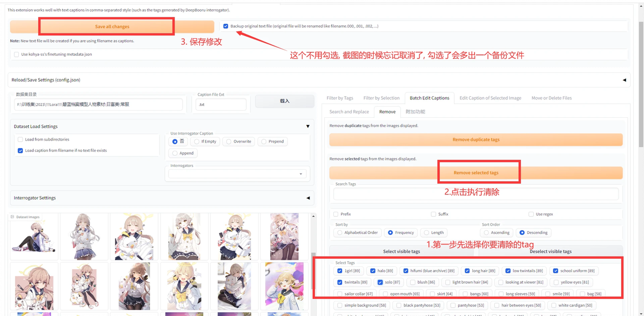Uncheck Backup original text file option
Viewport: 644px width, 316px height.
click(225, 26)
